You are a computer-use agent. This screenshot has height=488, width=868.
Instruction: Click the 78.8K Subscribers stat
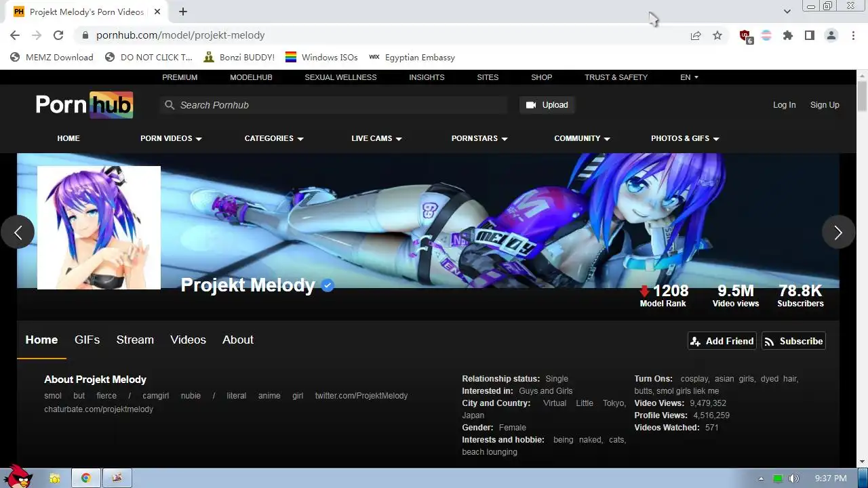800,296
